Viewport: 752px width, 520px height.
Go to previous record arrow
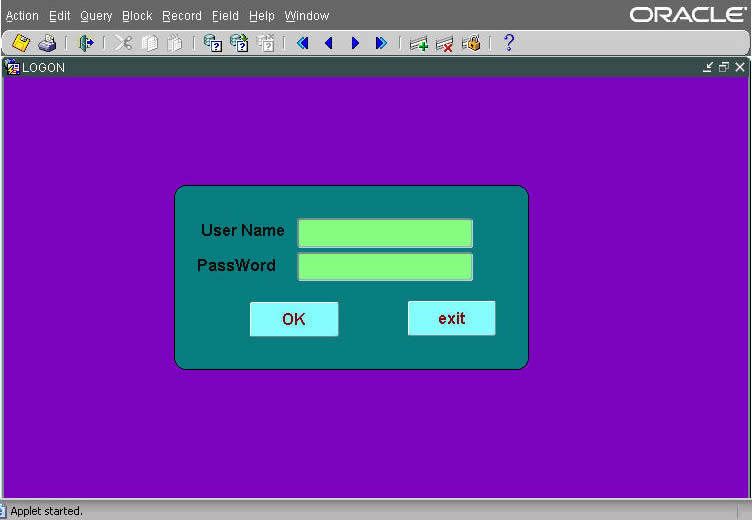tap(328, 43)
